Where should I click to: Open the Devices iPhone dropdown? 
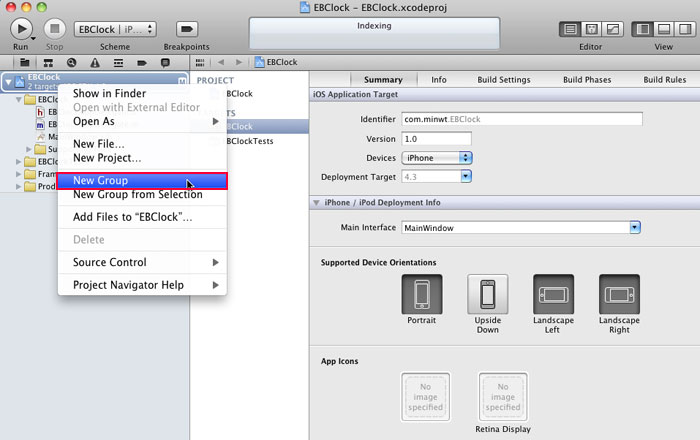point(437,158)
